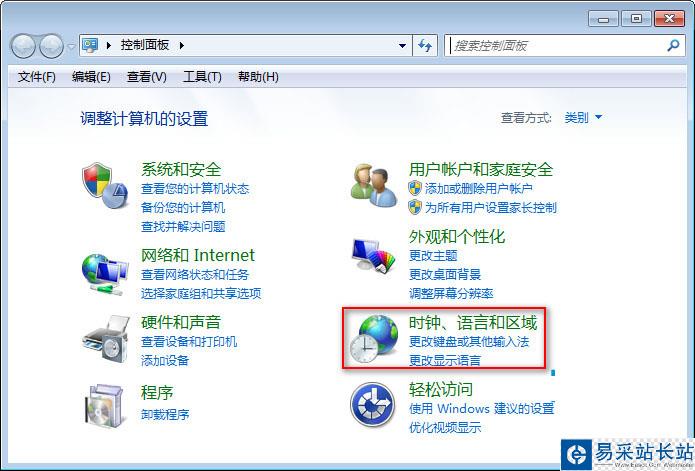
Task: Click the refresh arrows button beside address bar
Action: pos(425,45)
